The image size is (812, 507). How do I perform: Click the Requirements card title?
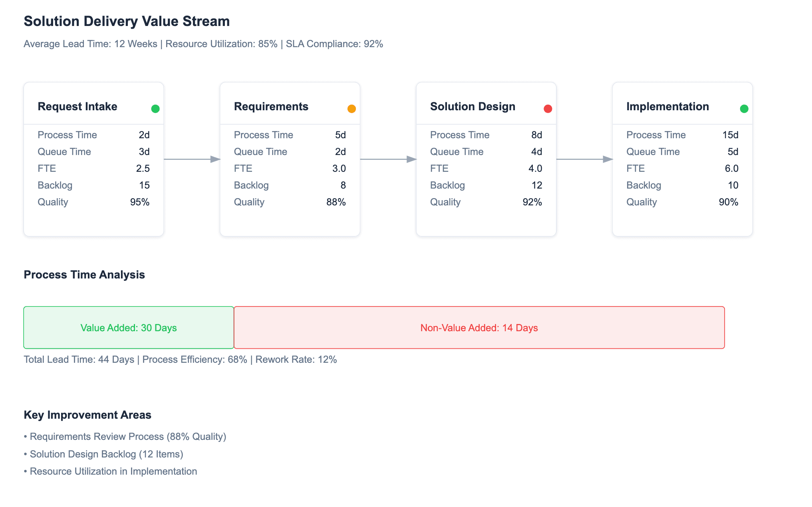tap(271, 107)
